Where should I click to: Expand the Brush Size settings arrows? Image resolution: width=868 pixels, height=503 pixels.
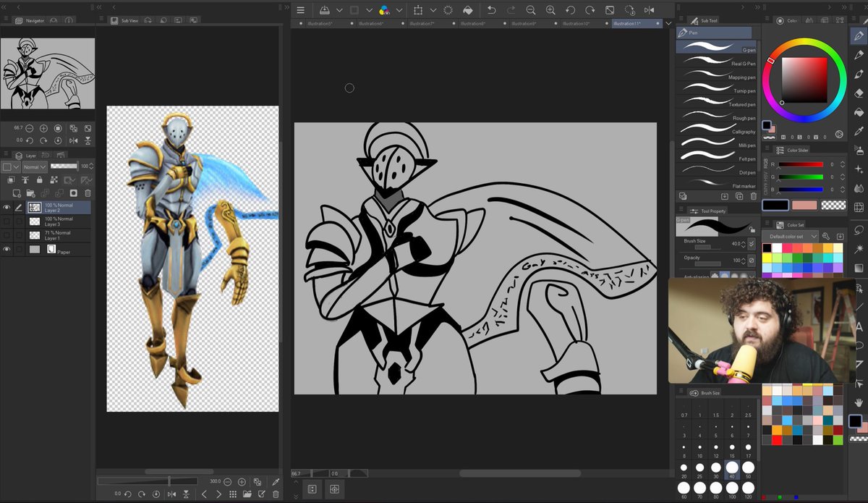pos(751,244)
